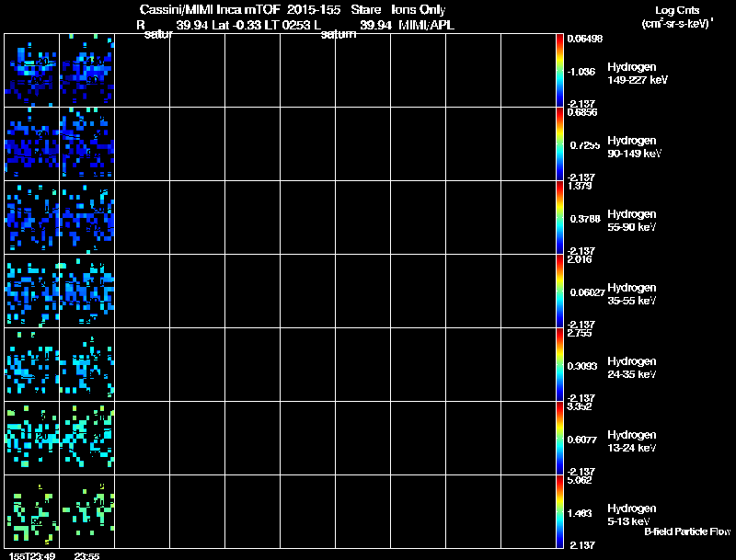Pick the color scale for Hydrogen 24-35 keV
Viewport: 736px width, 560px height.
pos(559,365)
